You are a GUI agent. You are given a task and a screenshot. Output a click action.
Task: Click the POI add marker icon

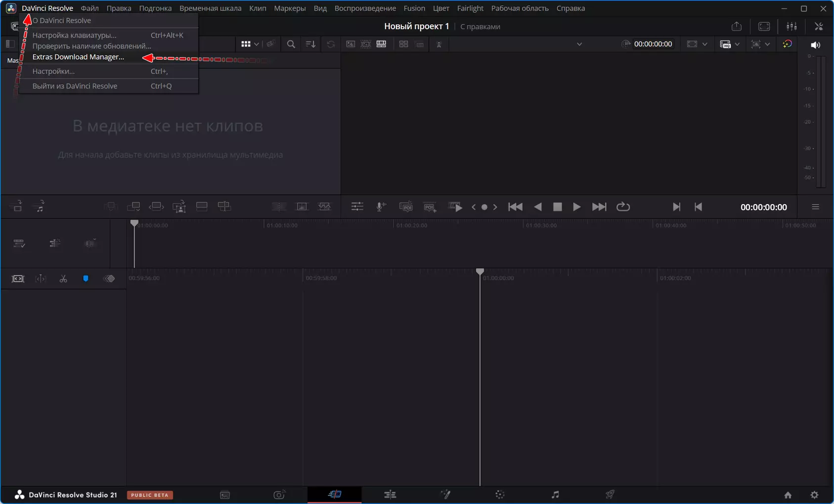pyautogui.click(x=430, y=207)
